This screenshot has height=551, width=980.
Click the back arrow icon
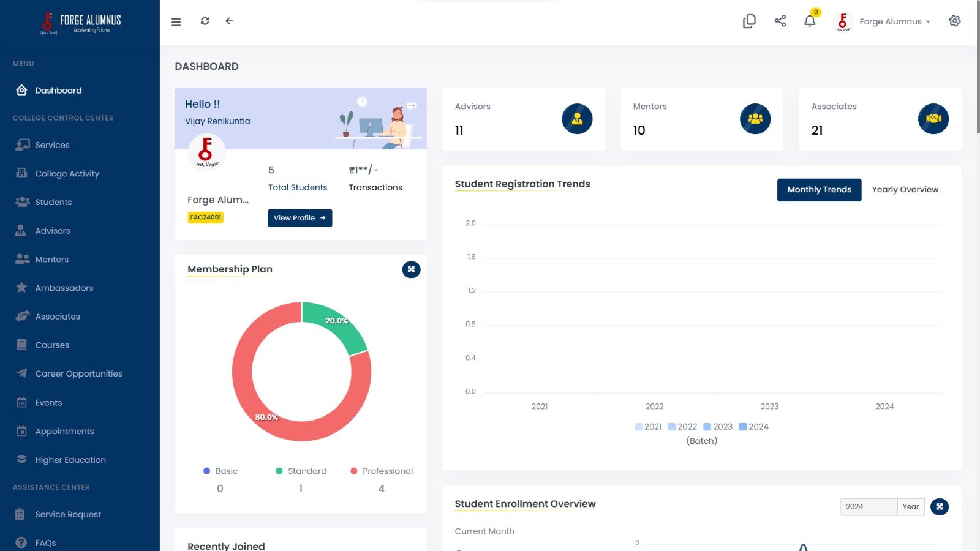point(229,21)
